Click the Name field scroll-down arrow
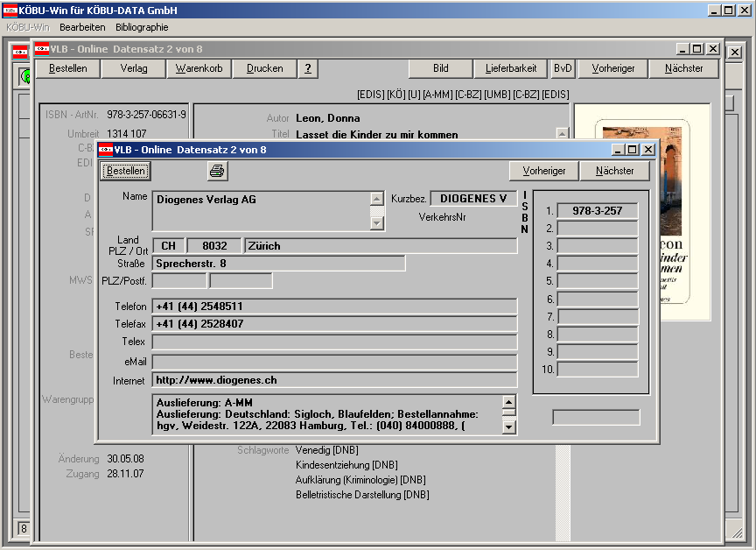 (x=377, y=223)
